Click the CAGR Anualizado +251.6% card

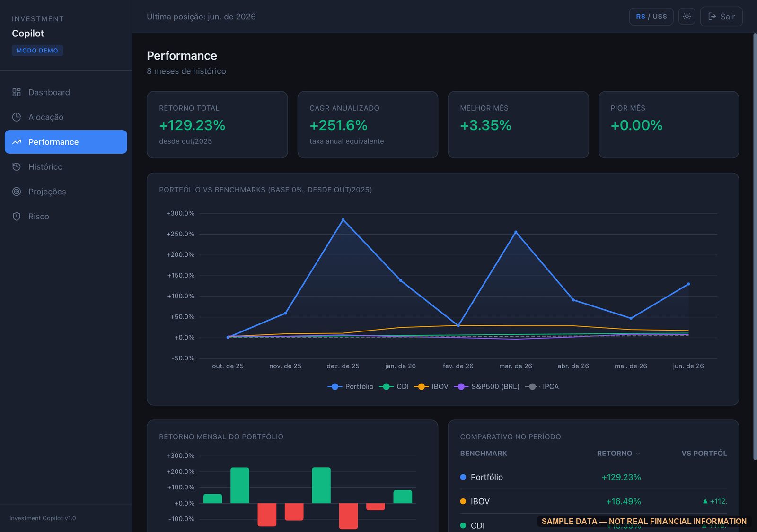(368, 125)
